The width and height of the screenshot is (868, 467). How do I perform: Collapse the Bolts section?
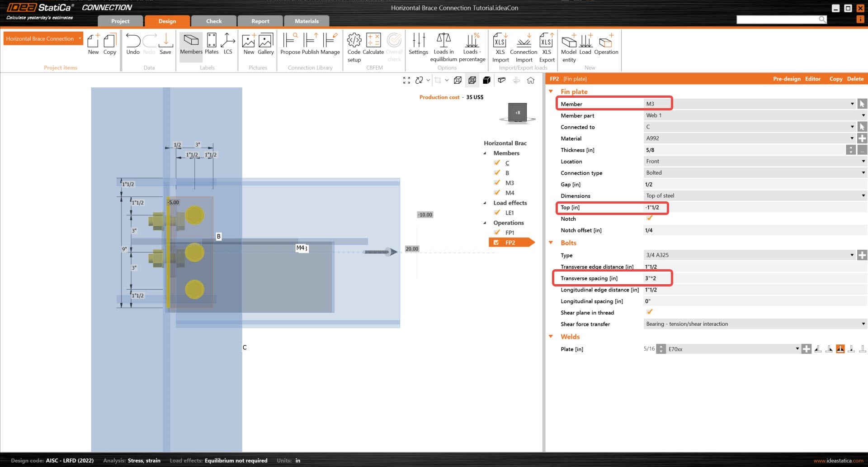(551, 243)
